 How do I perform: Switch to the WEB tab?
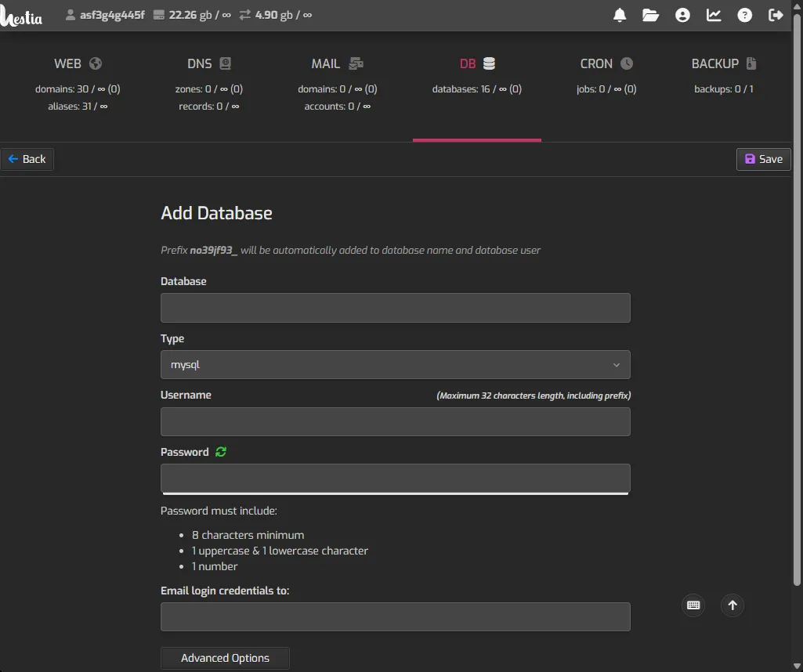click(x=78, y=63)
